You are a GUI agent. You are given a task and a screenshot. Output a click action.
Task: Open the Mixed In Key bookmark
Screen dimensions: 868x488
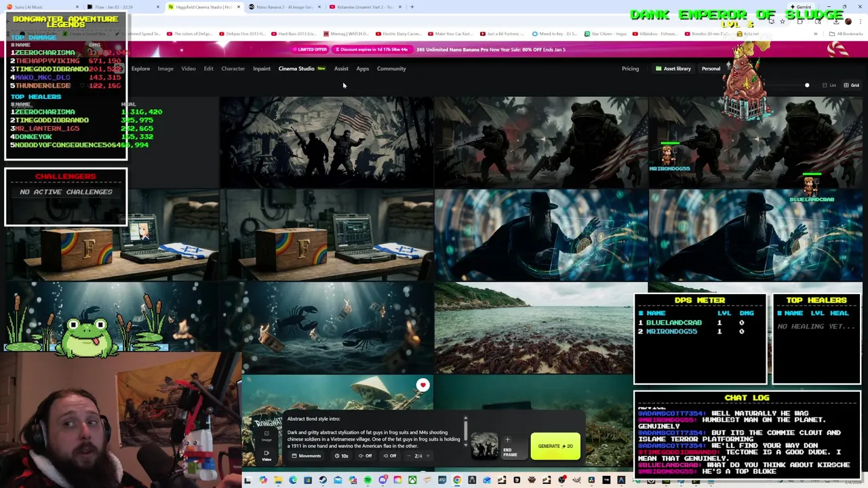point(555,34)
